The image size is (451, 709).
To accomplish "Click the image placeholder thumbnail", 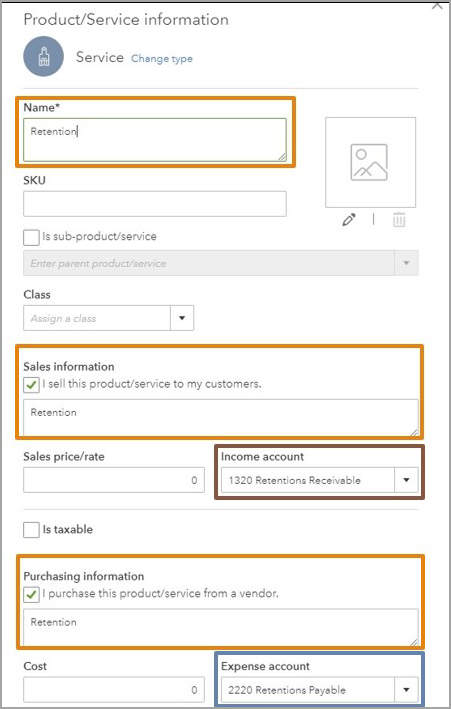I will point(370,162).
